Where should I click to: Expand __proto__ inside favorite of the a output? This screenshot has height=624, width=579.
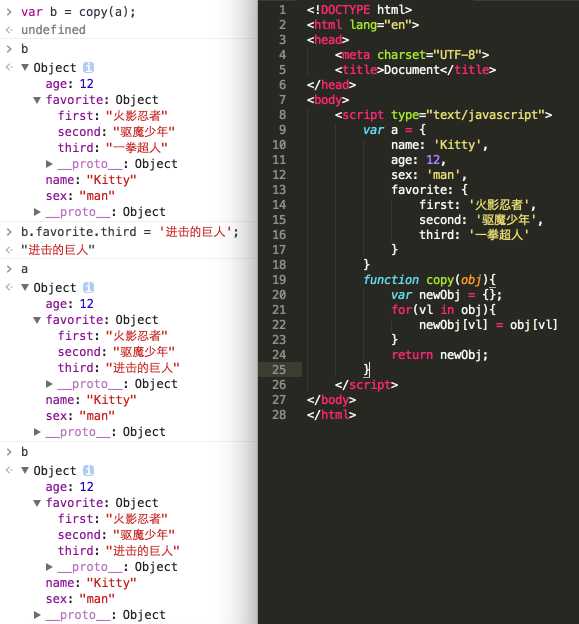[49, 384]
